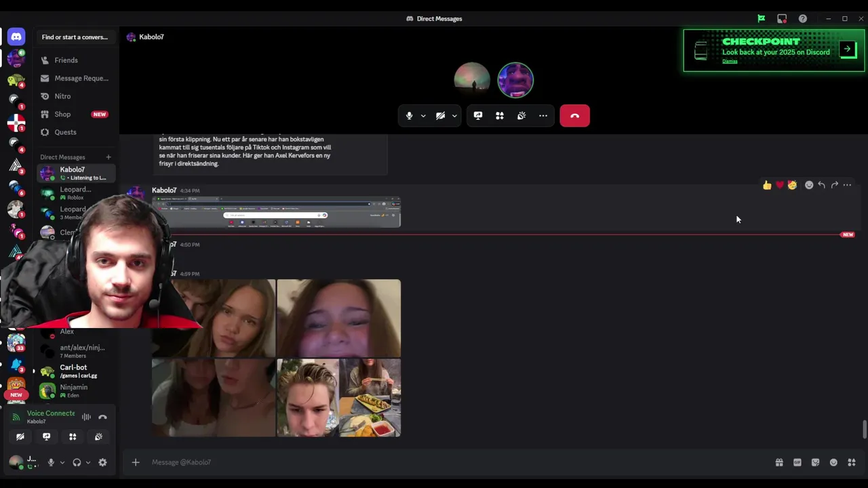Open the Quests page
868x488 pixels.
[76, 132]
